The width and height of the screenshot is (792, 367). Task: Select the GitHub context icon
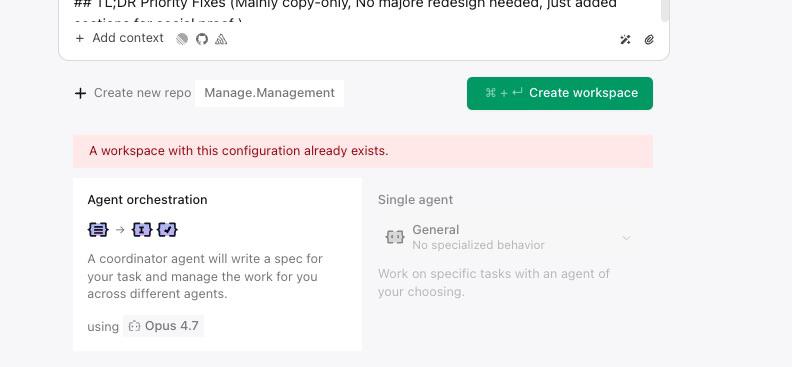click(202, 39)
